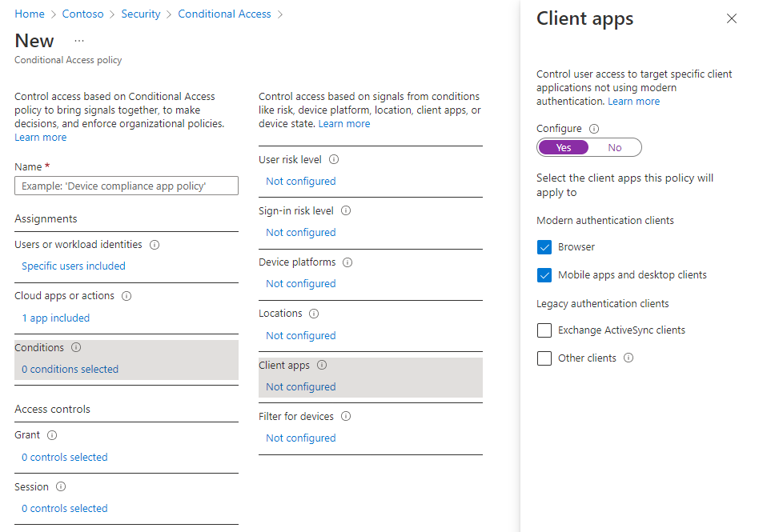
Task: Click the policy Name input field
Action: click(x=126, y=186)
